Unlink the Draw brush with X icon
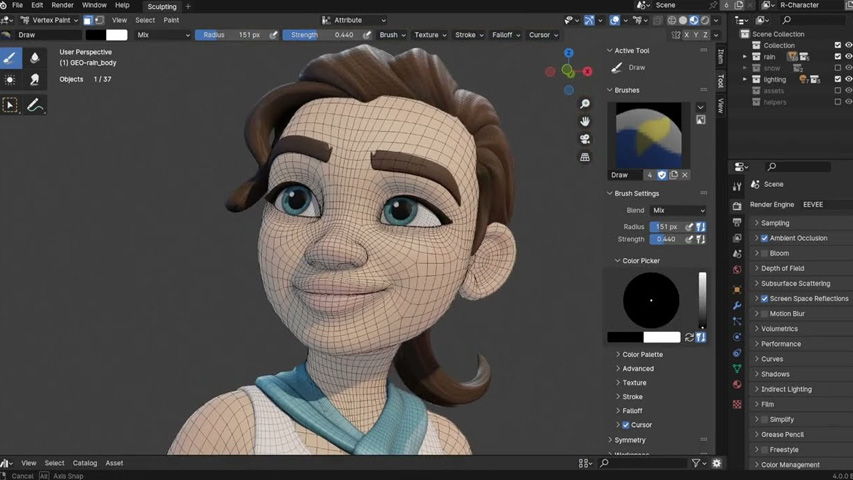The width and height of the screenshot is (853, 480). click(x=685, y=175)
